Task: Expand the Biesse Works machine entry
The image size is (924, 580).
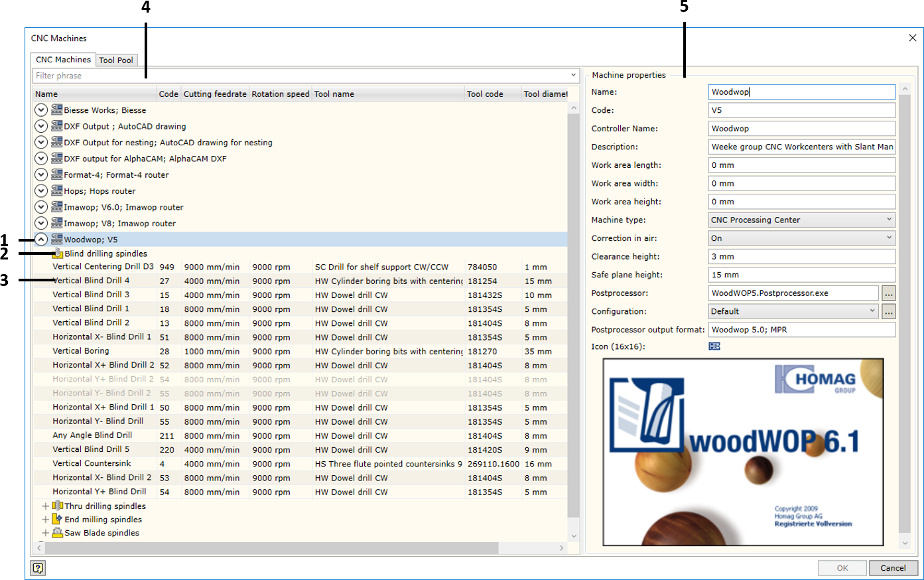Action: [x=41, y=109]
